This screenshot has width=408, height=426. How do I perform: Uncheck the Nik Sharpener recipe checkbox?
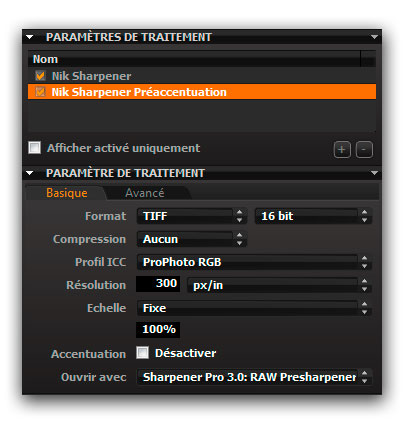pos(40,76)
